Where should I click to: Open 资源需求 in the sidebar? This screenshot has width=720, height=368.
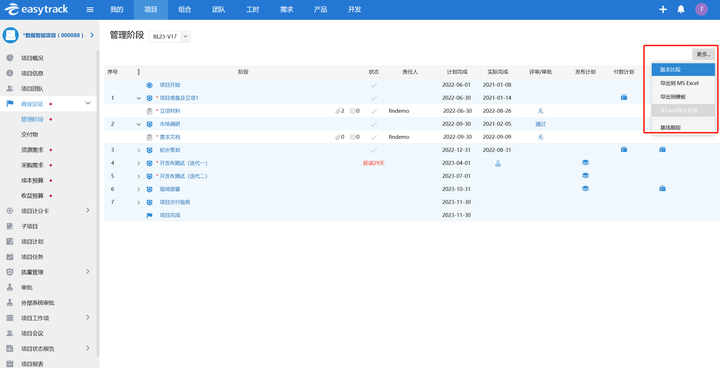[32, 150]
